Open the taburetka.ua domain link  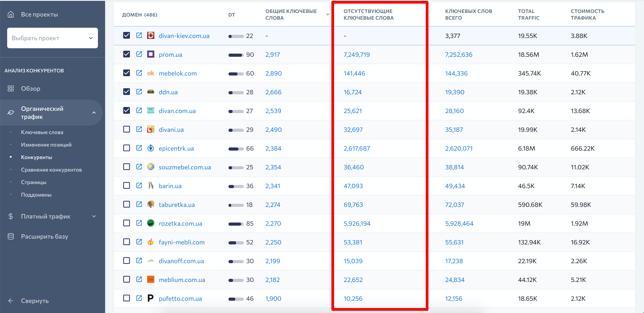[x=177, y=205]
